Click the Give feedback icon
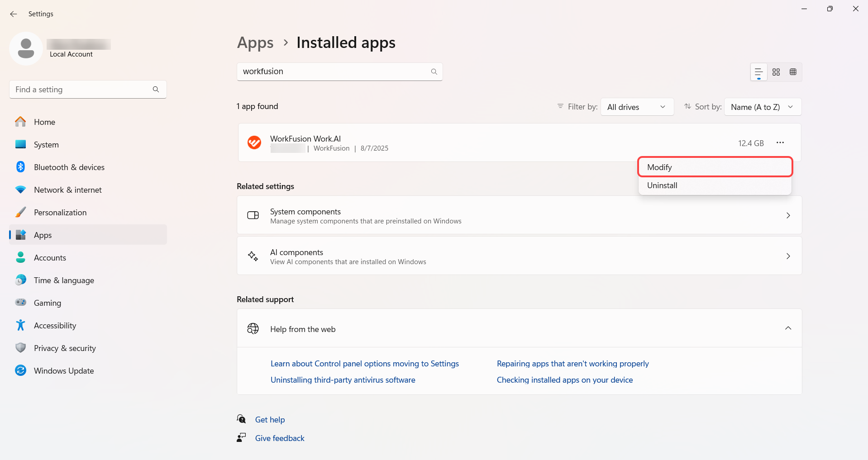The image size is (868, 460). 241,437
